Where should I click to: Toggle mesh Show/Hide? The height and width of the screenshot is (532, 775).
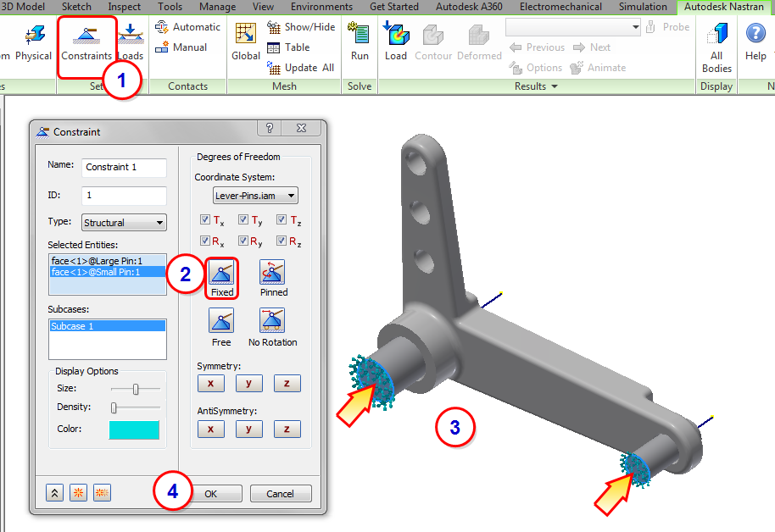300,27
